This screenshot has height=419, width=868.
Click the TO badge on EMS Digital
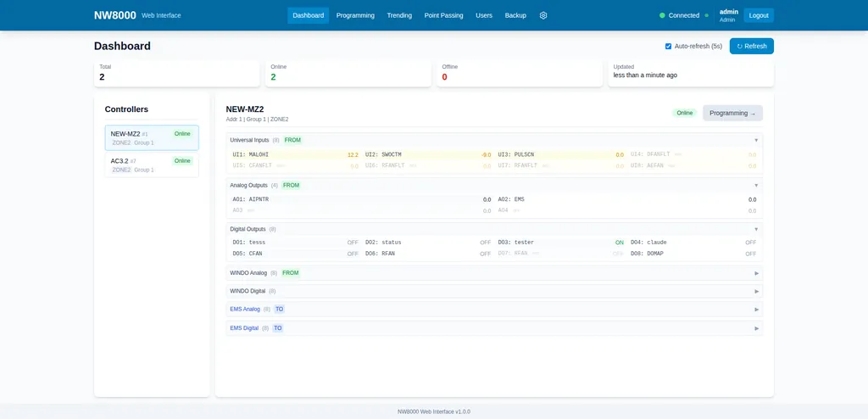tap(277, 328)
